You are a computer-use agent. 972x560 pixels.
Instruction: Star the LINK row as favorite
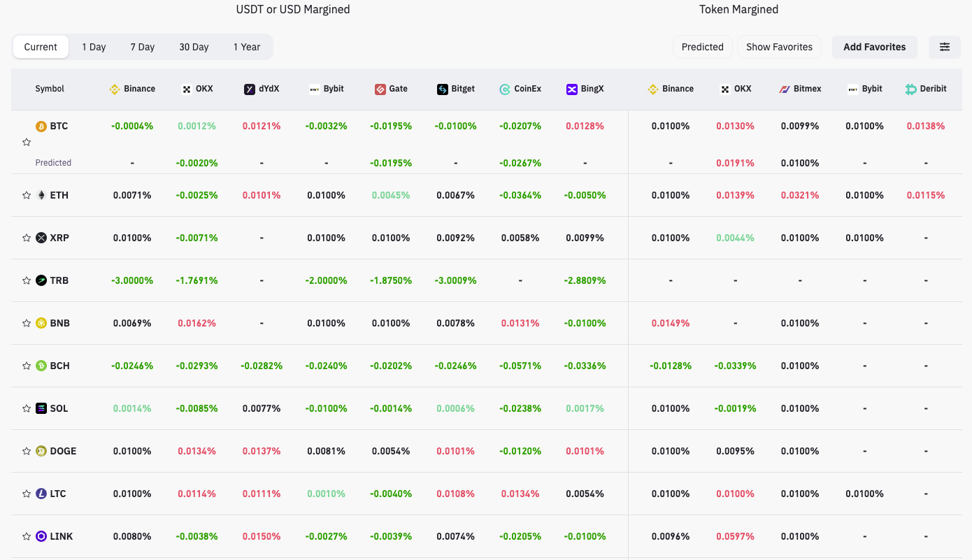coord(27,536)
